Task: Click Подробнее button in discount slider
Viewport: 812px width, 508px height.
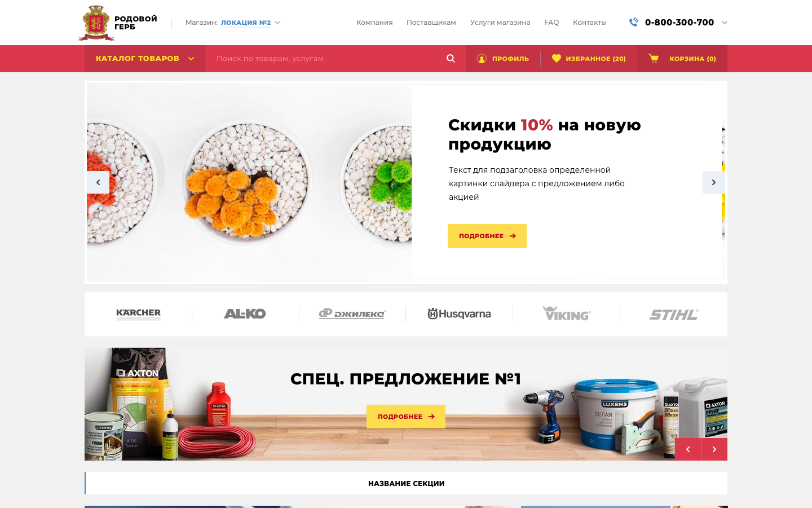Action: tap(487, 236)
